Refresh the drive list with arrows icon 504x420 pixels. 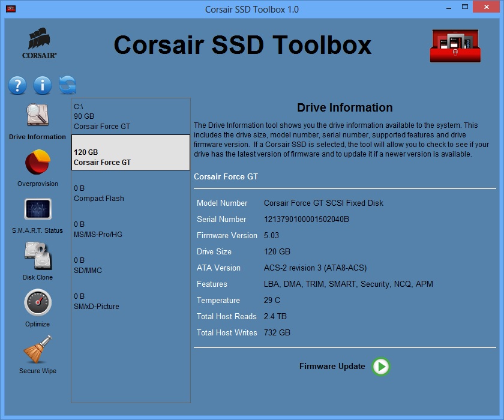pyautogui.click(x=67, y=85)
